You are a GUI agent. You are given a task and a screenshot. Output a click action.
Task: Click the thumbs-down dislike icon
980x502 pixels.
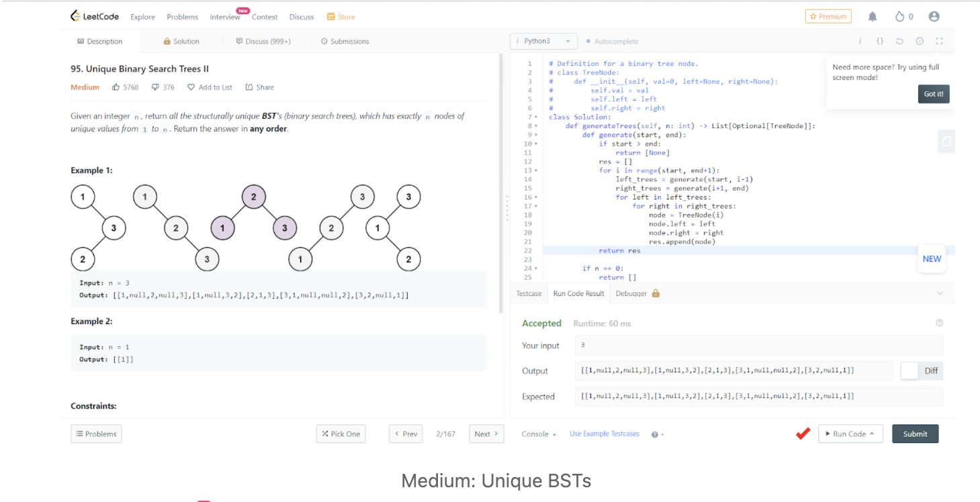[x=155, y=87]
